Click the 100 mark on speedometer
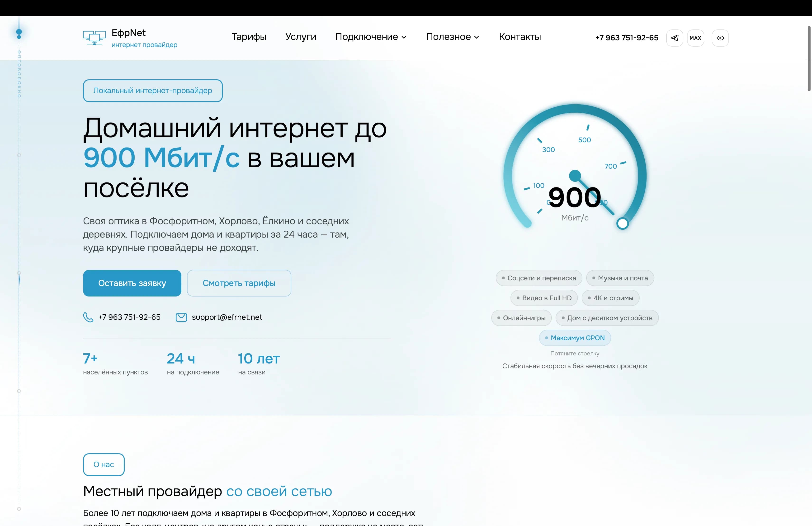Viewport: 812px width, 526px height. click(x=539, y=185)
